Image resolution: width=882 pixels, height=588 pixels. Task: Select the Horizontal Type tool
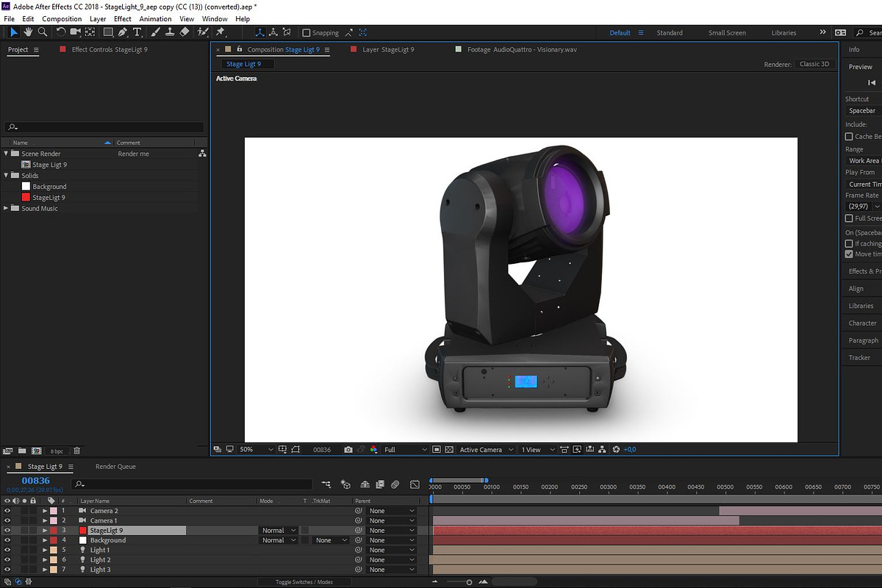tap(137, 32)
